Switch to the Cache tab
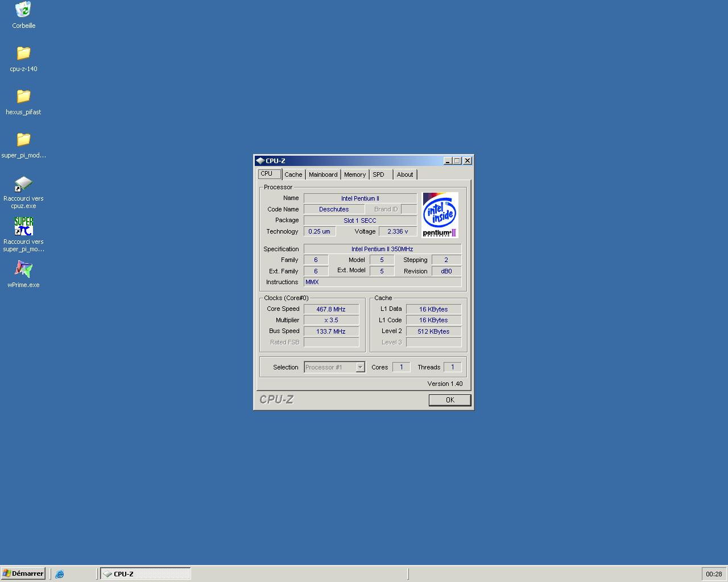728x582 pixels. (293, 174)
